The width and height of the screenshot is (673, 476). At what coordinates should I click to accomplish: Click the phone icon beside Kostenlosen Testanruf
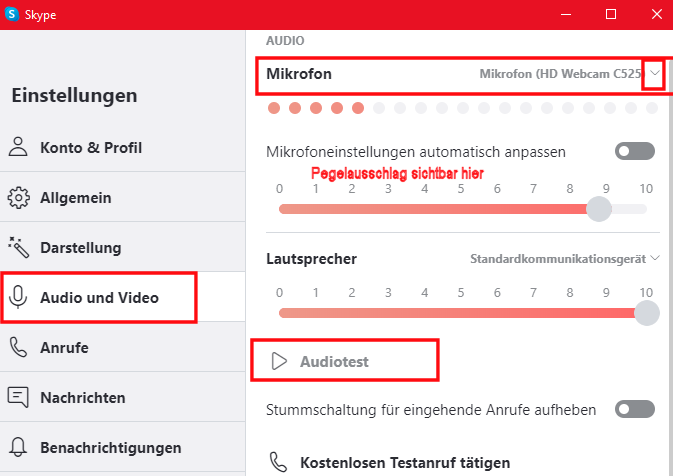coord(279,462)
